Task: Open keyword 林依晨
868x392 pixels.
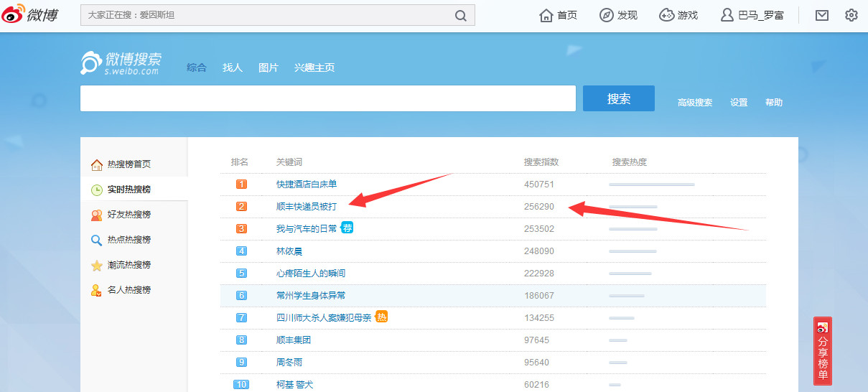Action: pyautogui.click(x=289, y=251)
